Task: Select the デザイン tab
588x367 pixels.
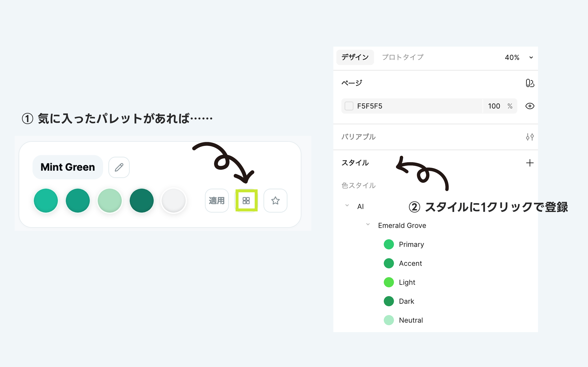Action: pos(355,57)
